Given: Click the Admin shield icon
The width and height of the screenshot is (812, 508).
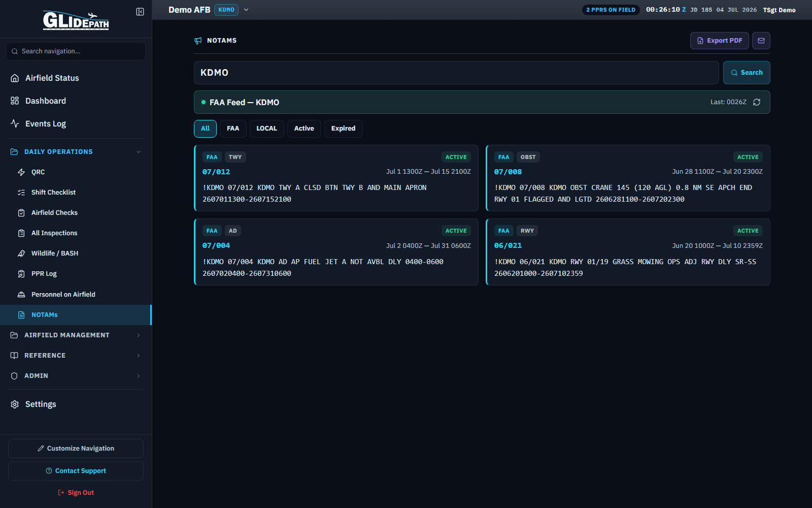Looking at the screenshot, I should 14,376.
